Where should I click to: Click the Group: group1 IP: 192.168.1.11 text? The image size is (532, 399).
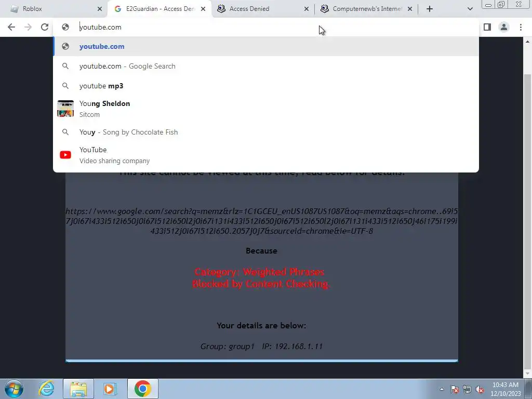click(x=261, y=347)
